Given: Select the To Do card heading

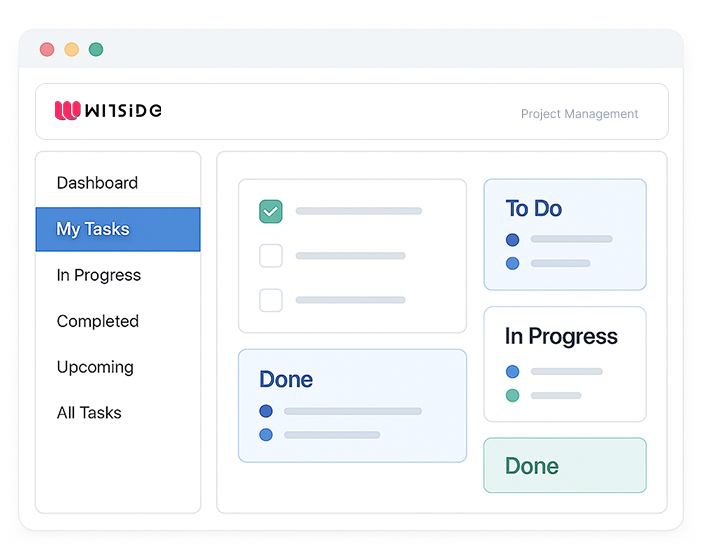Looking at the screenshot, I should (x=533, y=209).
